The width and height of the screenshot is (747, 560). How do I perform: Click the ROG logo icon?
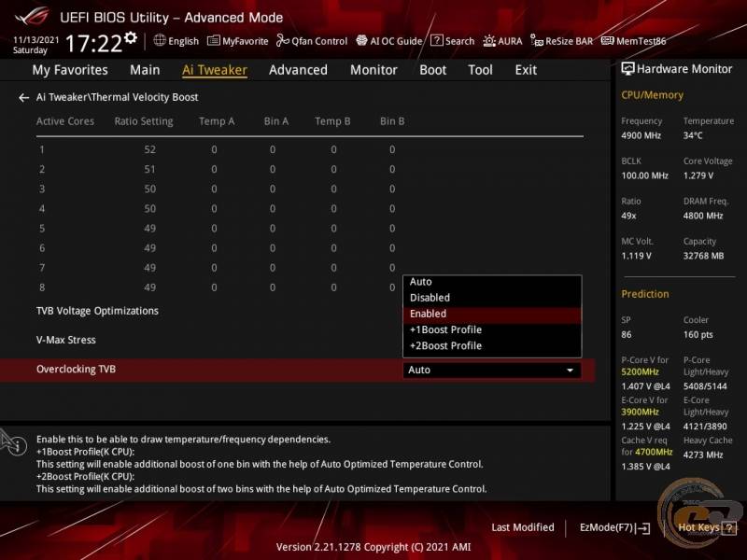[x=32, y=16]
